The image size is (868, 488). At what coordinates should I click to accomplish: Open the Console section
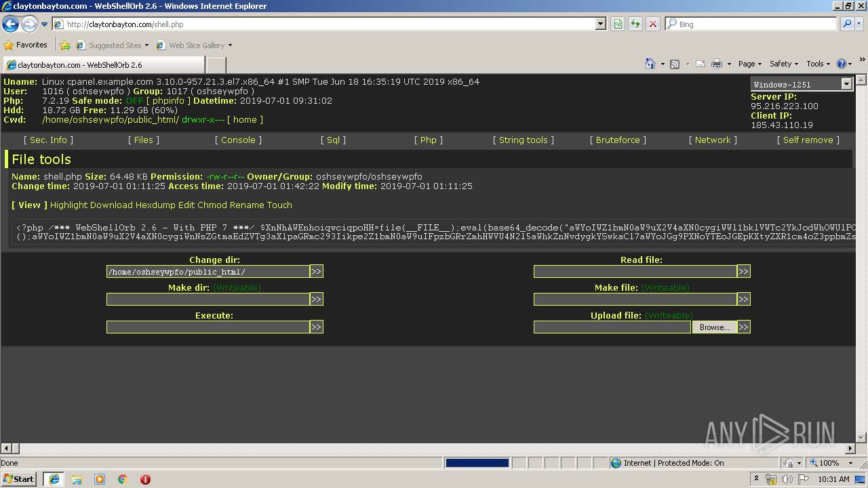[x=238, y=140]
